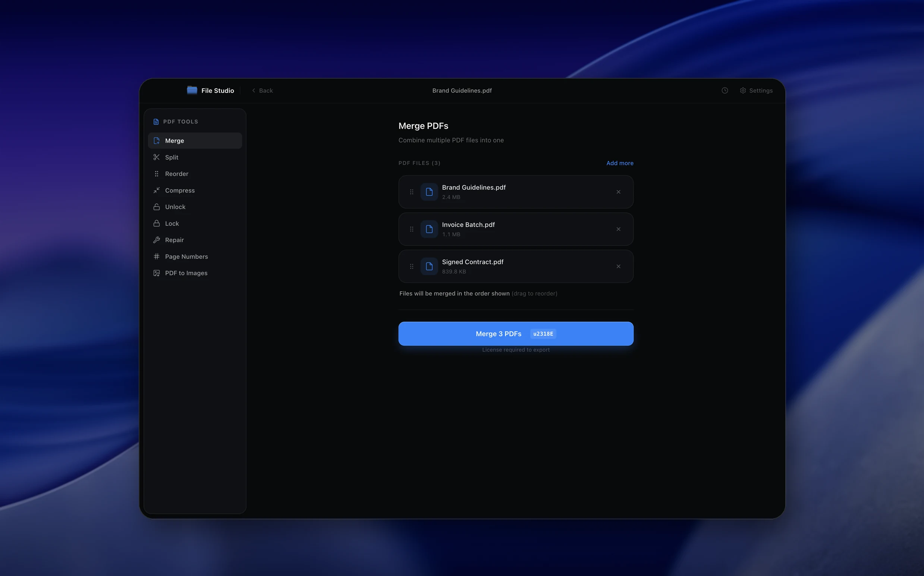Open history via the clock icon

725,91
